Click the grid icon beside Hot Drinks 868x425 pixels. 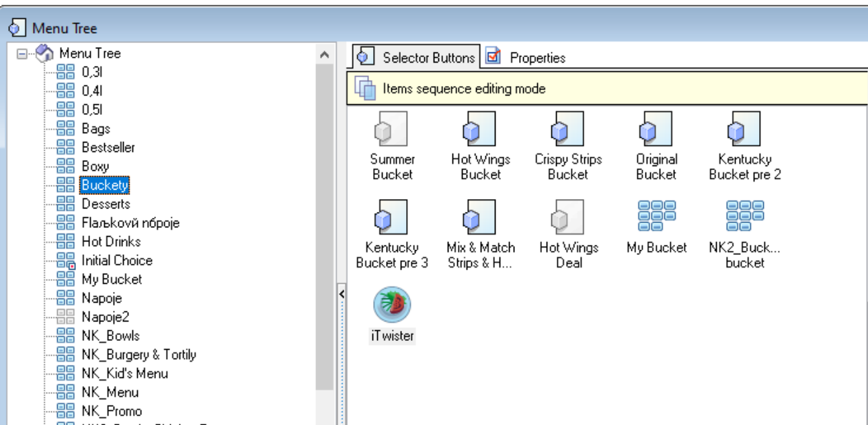pos(67,241)
